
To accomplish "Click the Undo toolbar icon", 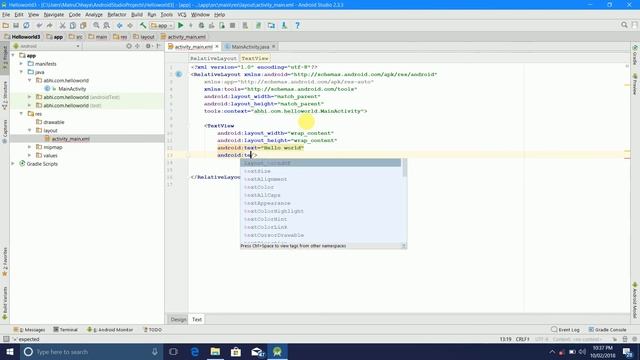I will pyautogui.click(x=39, y=25).
